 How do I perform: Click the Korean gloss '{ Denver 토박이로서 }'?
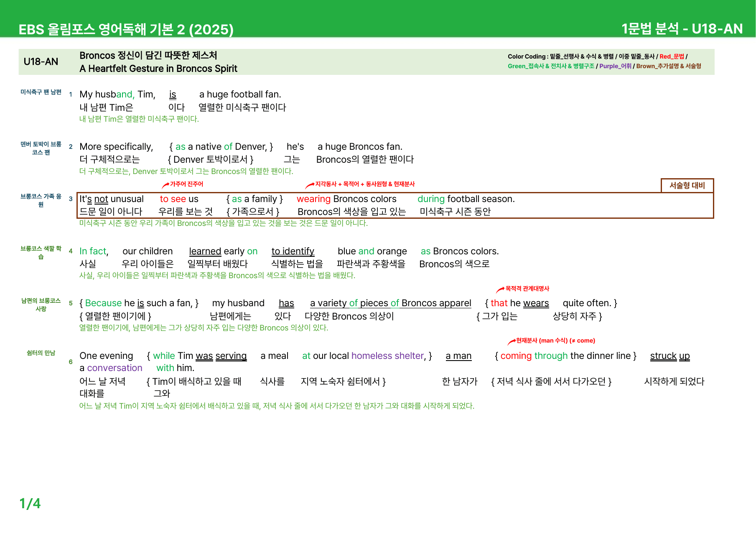pyautogui.click(x=211, y=159)
